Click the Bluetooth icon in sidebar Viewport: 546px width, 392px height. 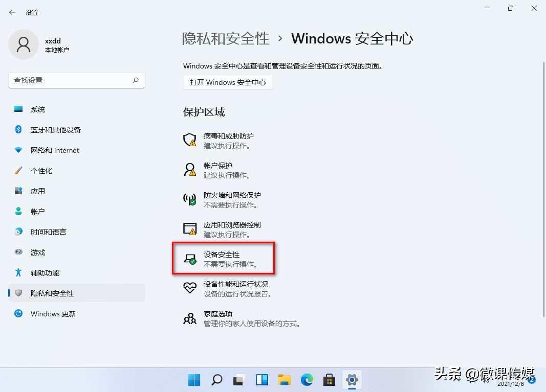pyautogui.click(x=18, y=130)
